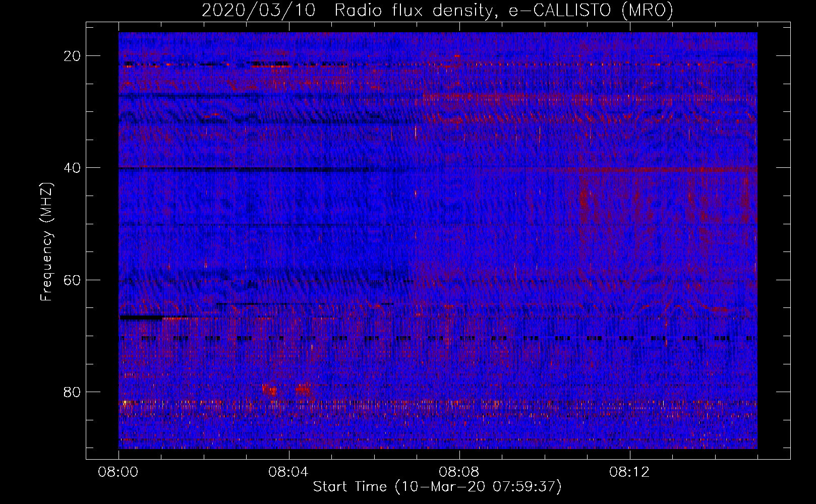This screenshot has height=504, width=816.
Task: Click the 80 frequency tick label
Action: [73, 392]
